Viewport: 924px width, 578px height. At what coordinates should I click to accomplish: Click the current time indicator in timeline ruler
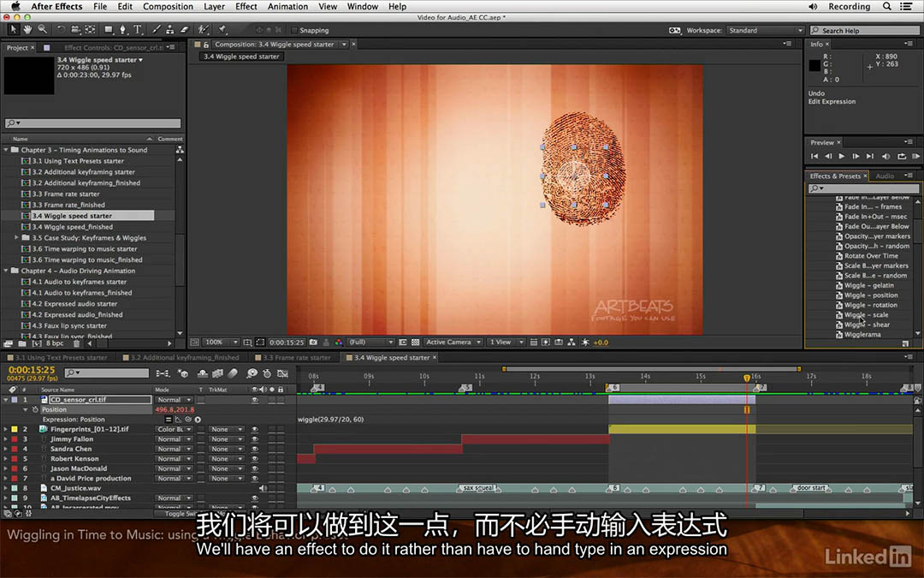pos(747,378)
